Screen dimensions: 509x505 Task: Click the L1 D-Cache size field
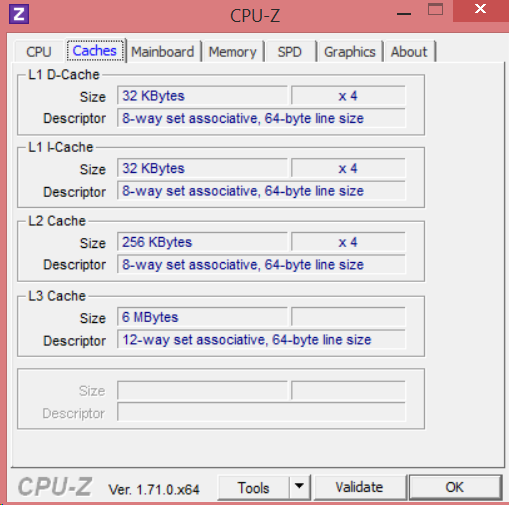(x=202, y=96)
